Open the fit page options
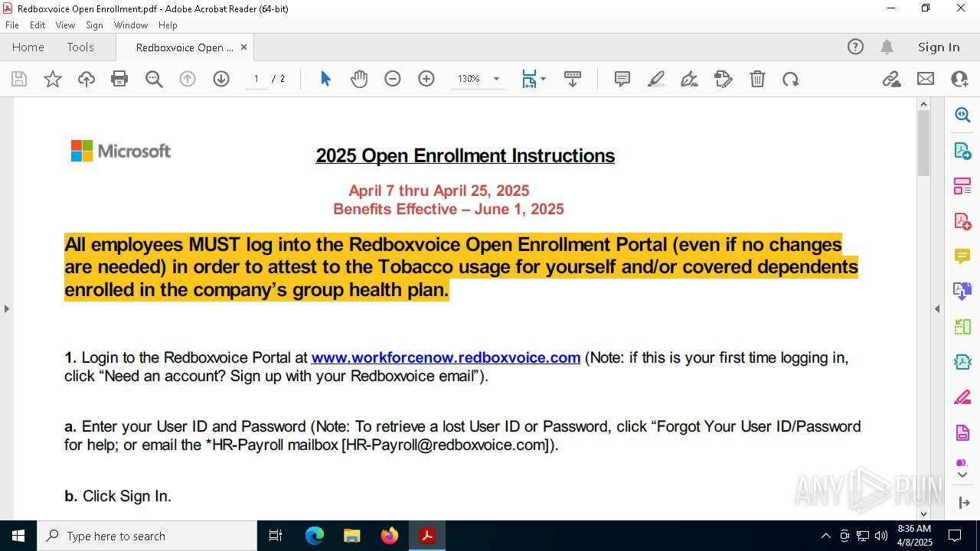Viewport: 980px width, 551px height. 534,79
